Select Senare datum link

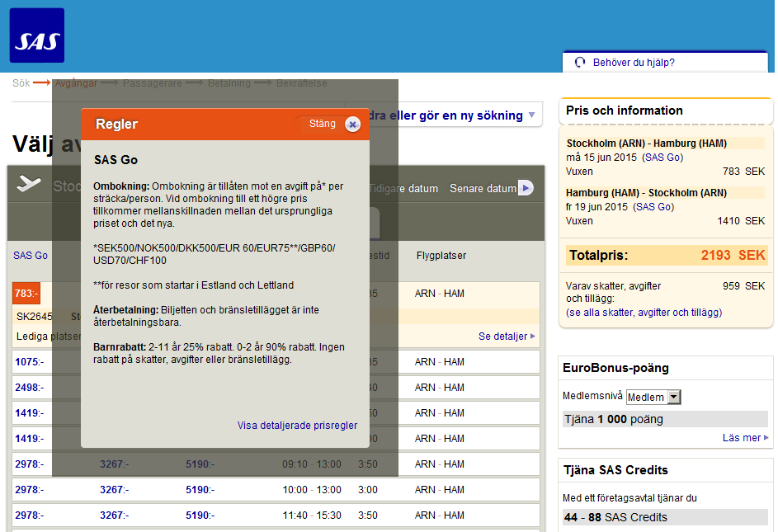(x=483, y=189)
